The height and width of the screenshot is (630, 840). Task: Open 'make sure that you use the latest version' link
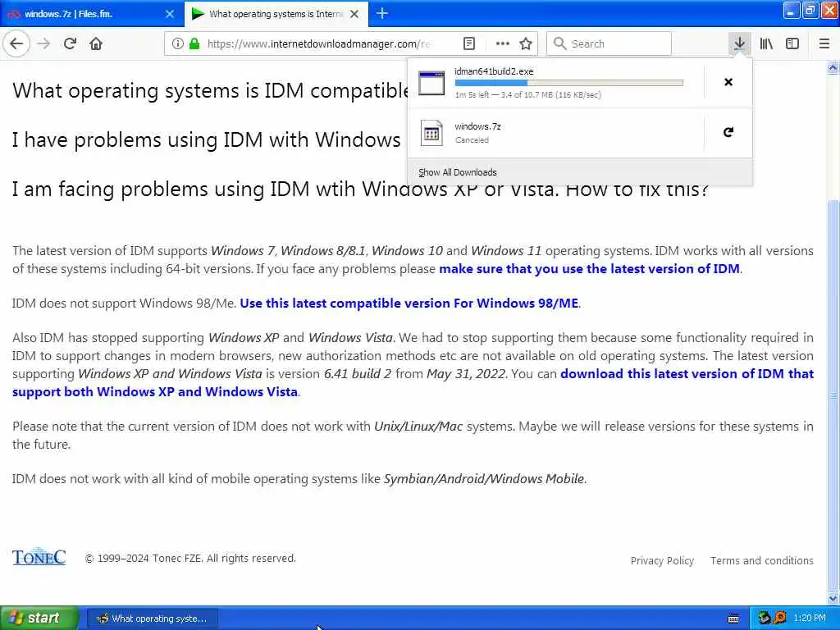click(589, 269)
